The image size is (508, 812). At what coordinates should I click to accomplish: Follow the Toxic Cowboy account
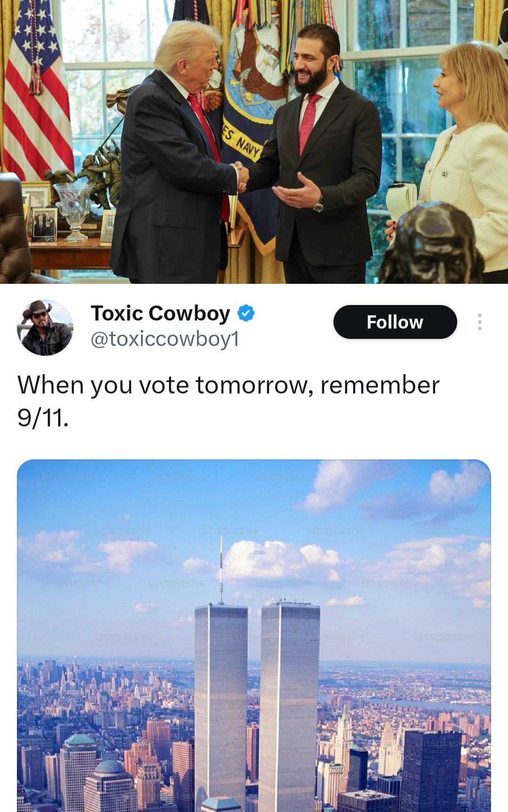(395, 322)
